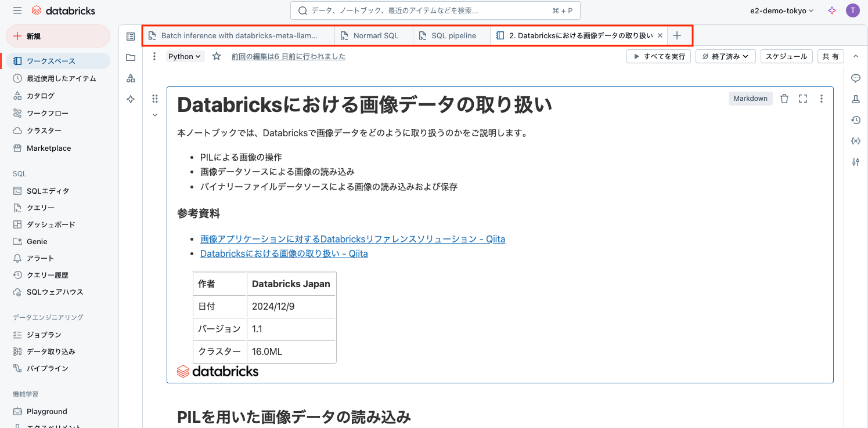868x428 pixels.
Task: Open the comments panel on the right
Action: (x=856, y=78)
